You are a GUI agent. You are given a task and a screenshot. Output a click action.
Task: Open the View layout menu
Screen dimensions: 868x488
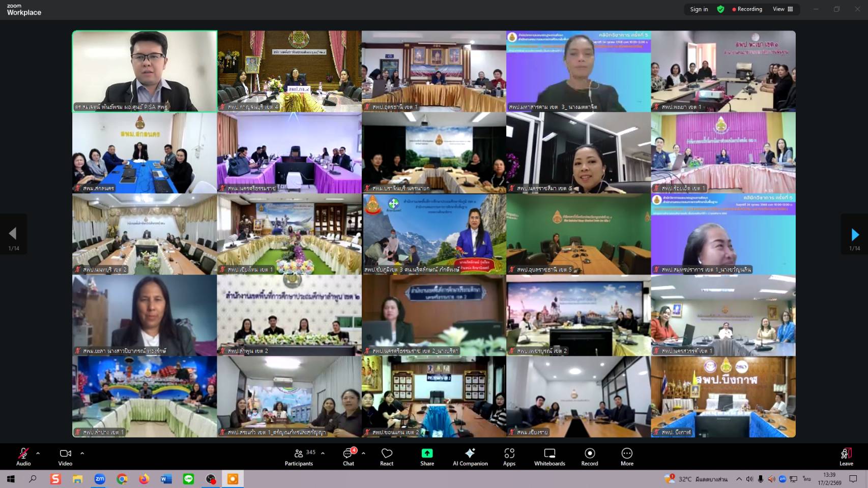point(783,9)
